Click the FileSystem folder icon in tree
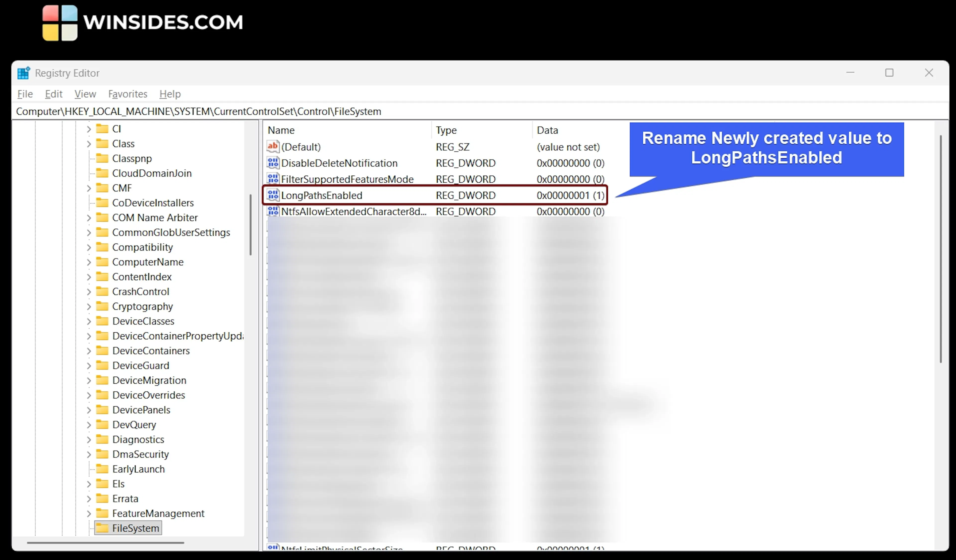956x560 pixels. [x=102, y=528]
